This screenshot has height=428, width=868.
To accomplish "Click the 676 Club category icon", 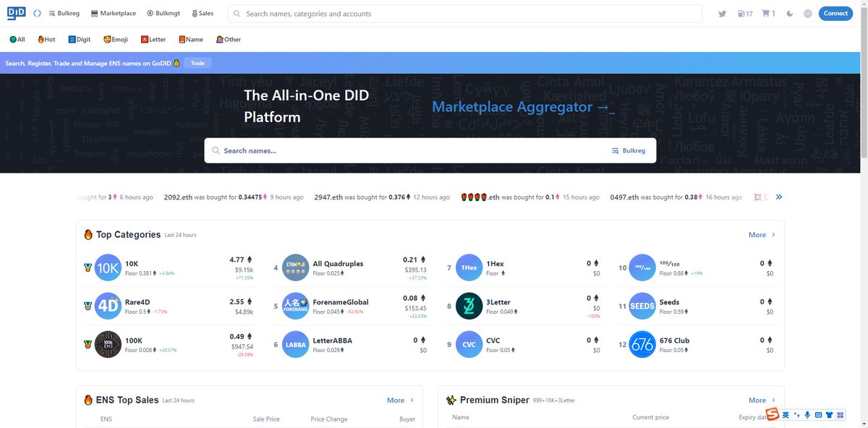I will pos(642,344).
